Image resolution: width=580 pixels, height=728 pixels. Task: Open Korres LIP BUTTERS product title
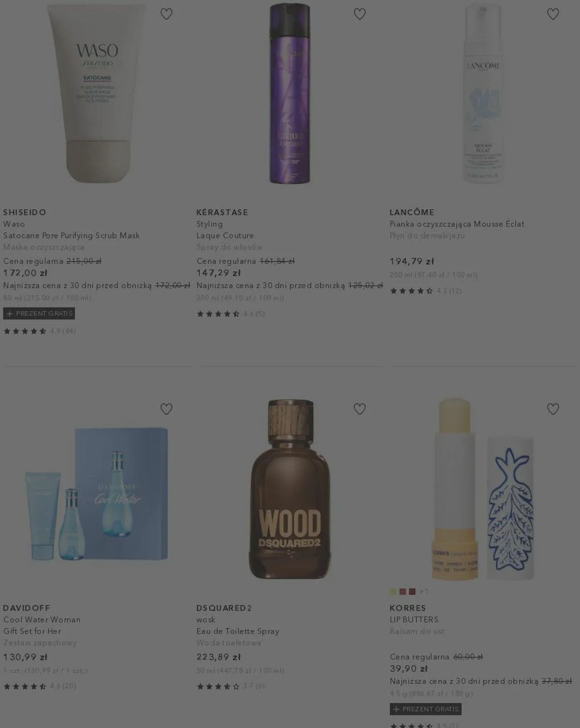(x=414, y=620)
